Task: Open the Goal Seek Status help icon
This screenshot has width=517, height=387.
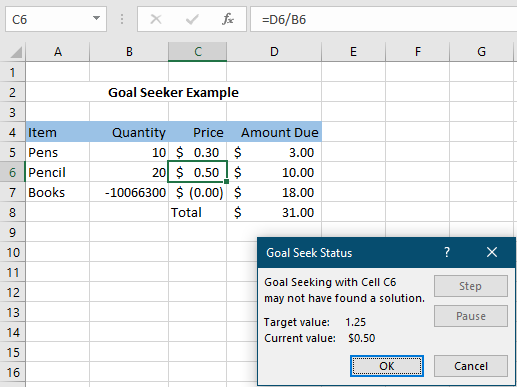Action: click(x=447, y=252)
